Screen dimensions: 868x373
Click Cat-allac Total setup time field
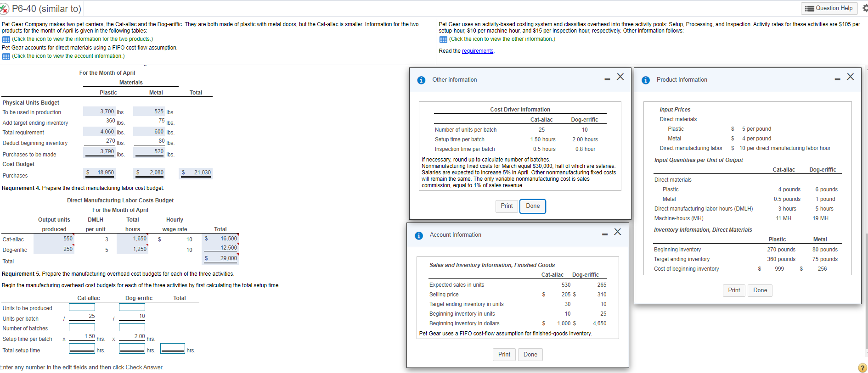point(82,349)
